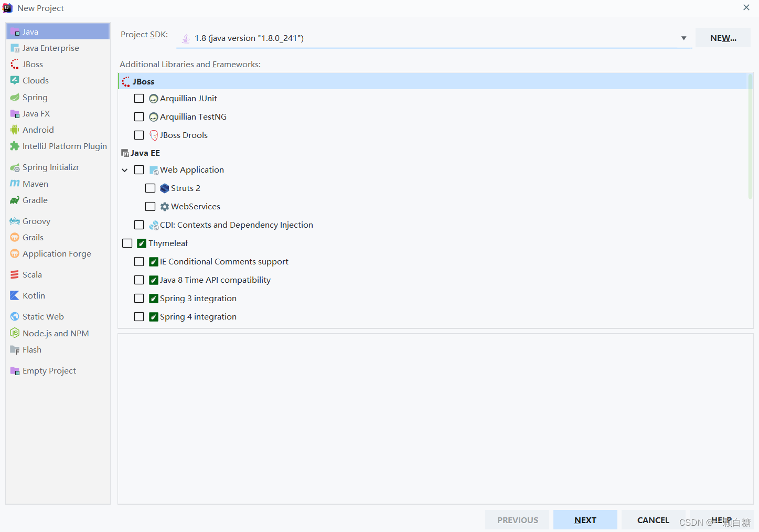
Task: Click the JBoss Drools framework icon
Action: 154,135
